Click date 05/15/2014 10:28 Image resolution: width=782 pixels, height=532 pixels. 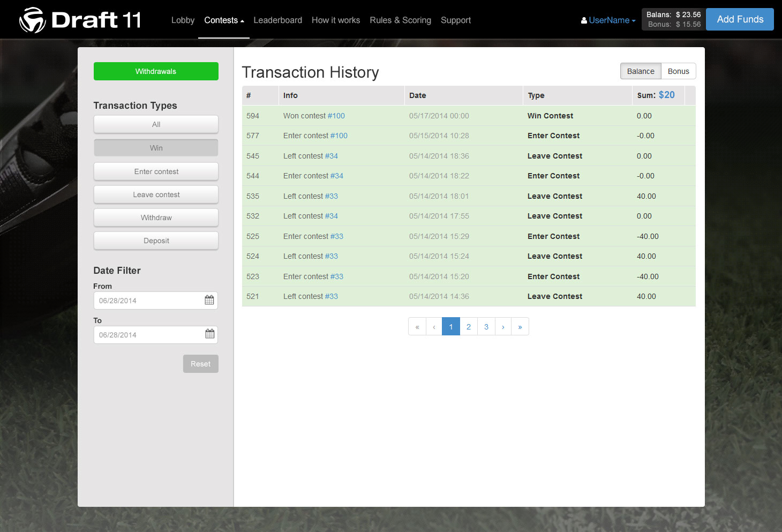439,136
